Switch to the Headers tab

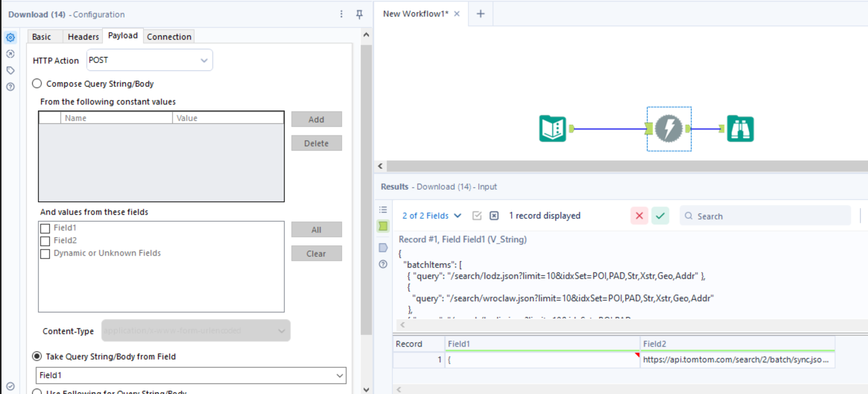click(x=83, y=37)
